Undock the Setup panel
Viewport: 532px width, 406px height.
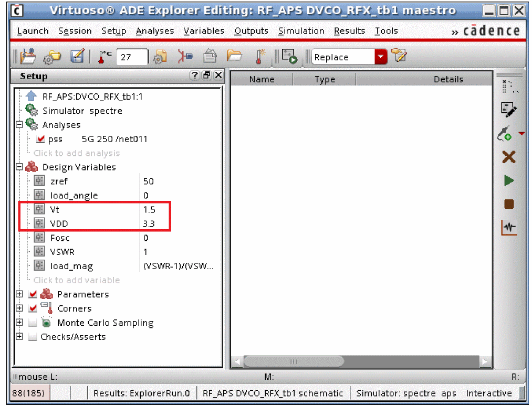tap(206, 75)
